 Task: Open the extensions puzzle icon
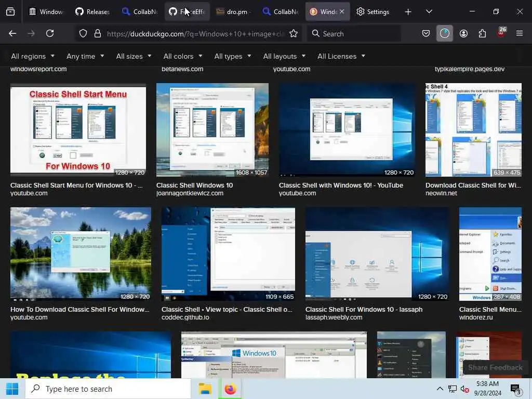pos(482,34)
